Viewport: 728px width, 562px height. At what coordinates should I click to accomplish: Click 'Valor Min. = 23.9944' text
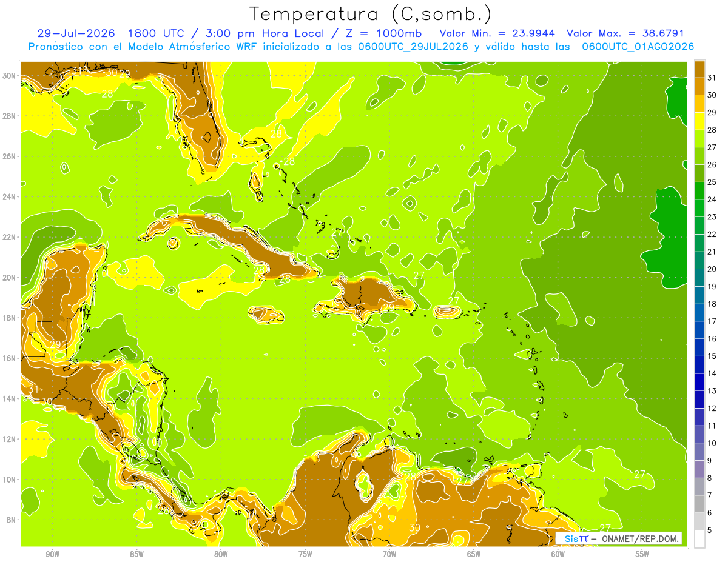pyautogui.click(x=497, y=33)
